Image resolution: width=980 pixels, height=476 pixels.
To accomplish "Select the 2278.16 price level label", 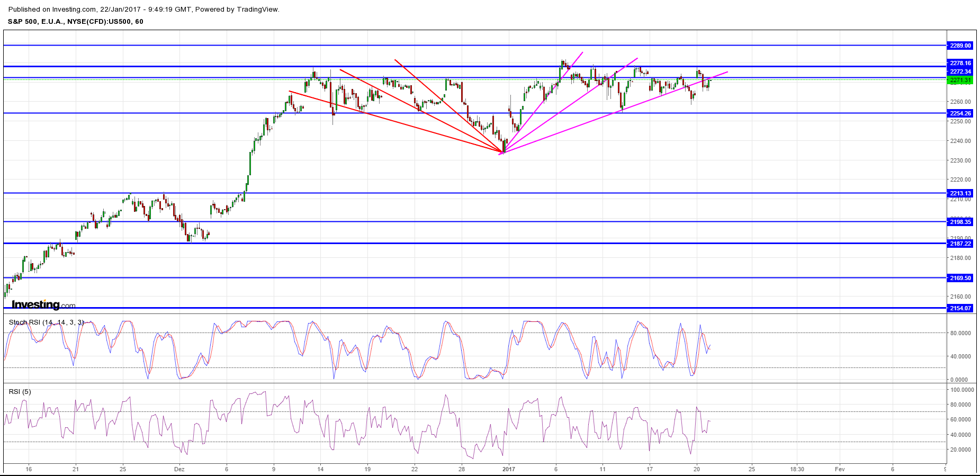I will [960, 63].
